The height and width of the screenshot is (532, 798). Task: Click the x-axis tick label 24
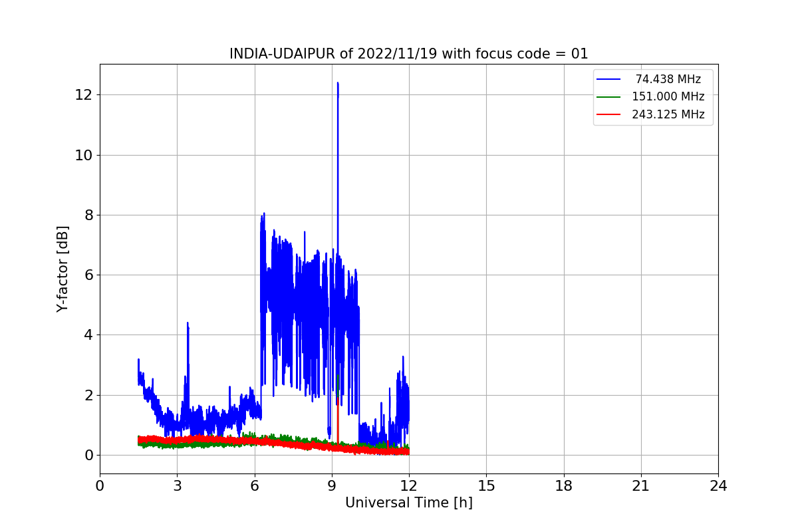tap(718, 486)
